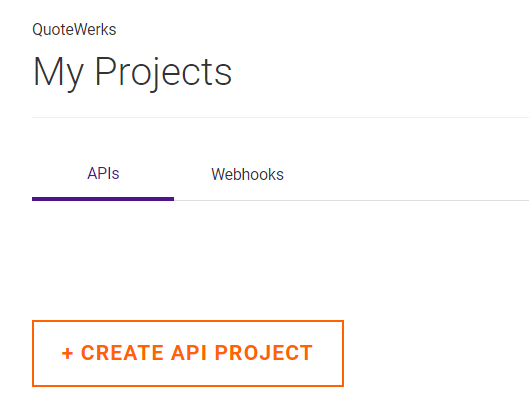Switch to the Webhooks tab
529x410 pixels.
247,175
